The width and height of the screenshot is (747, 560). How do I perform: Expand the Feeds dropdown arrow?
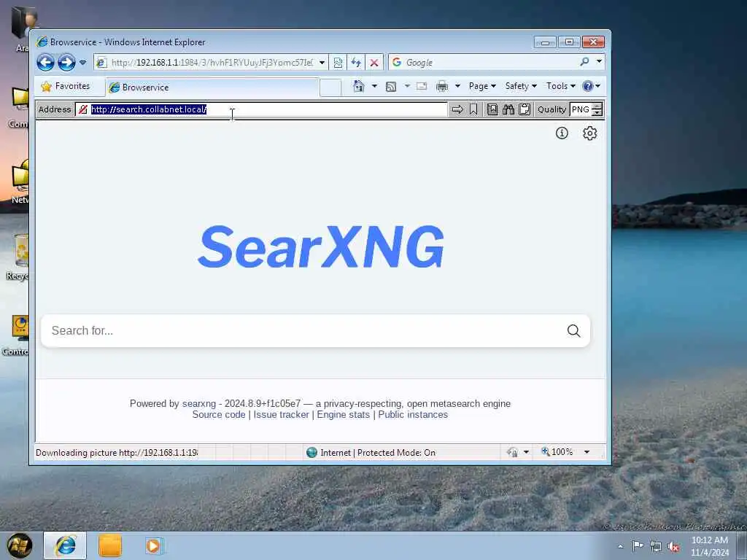tap(407, 86)
